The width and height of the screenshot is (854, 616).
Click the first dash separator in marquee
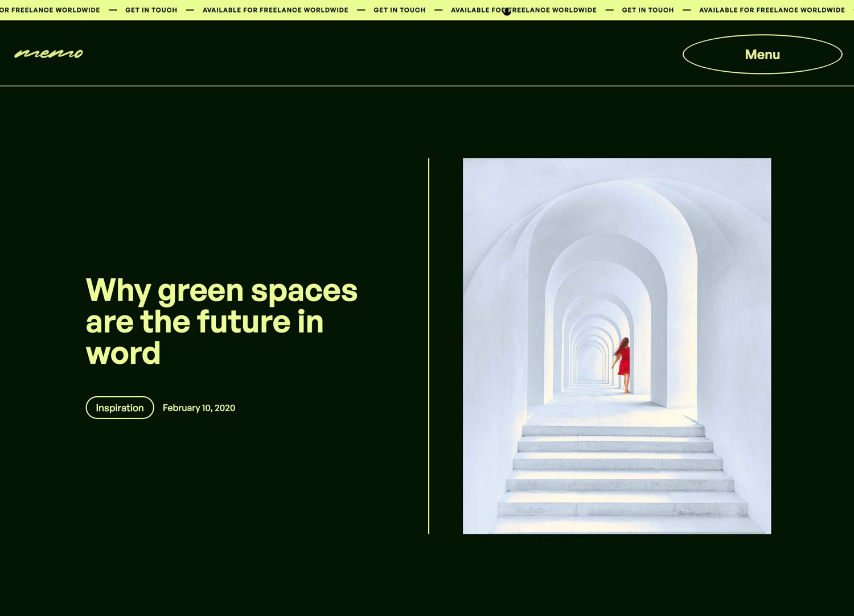(113, 10)
